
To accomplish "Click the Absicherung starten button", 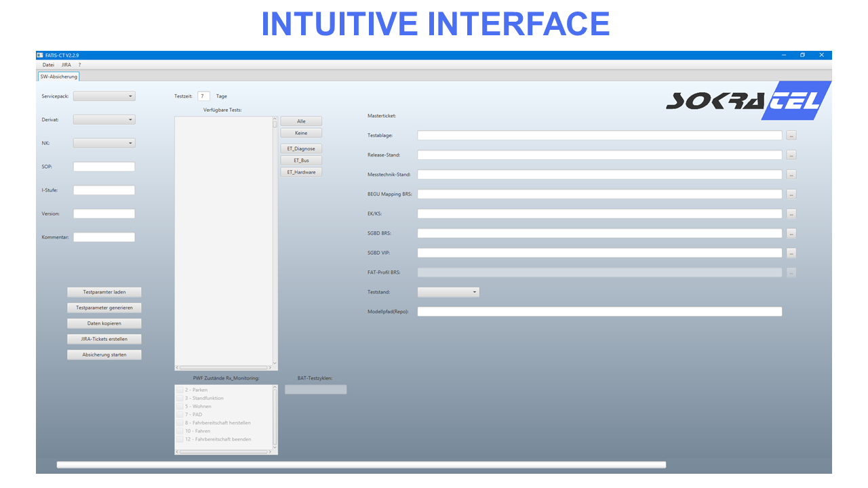I will pos(104,354).
